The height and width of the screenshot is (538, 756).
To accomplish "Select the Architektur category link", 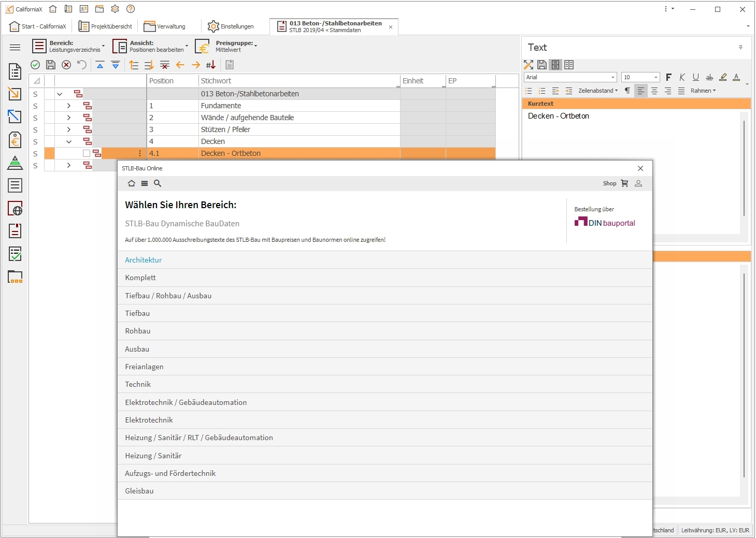I will 143,259.
